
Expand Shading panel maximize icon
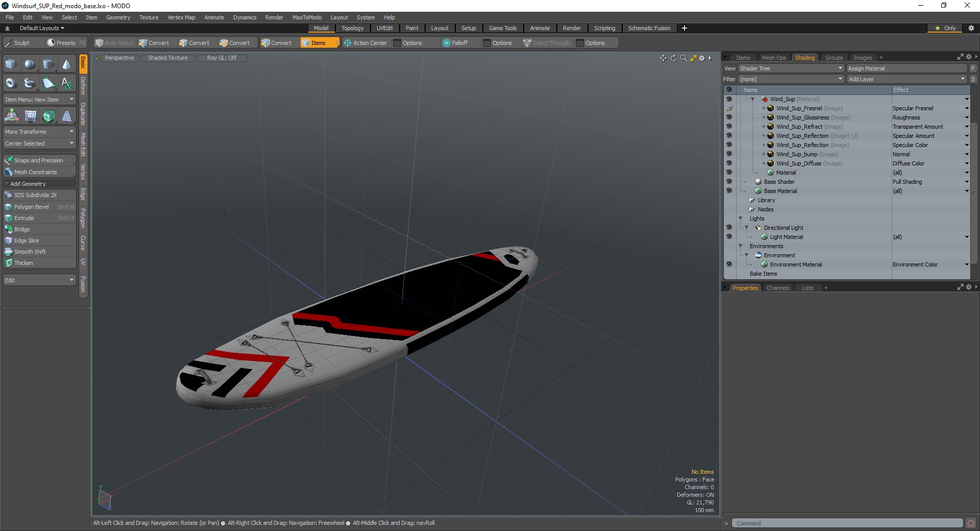(960, 57)
